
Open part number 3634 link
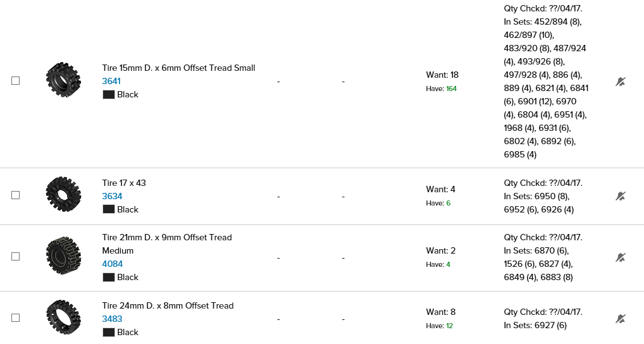pos(112,196)
